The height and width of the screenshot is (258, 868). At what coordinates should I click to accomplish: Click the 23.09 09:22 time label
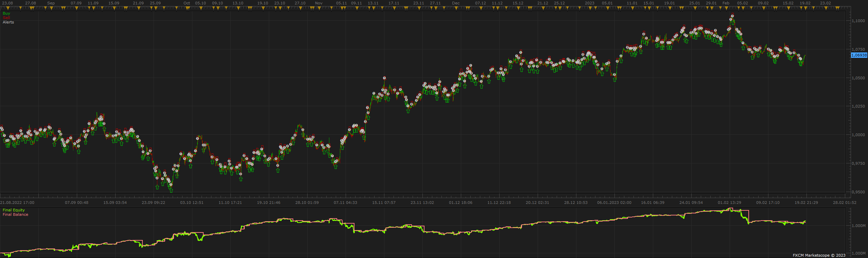point(153,203)
